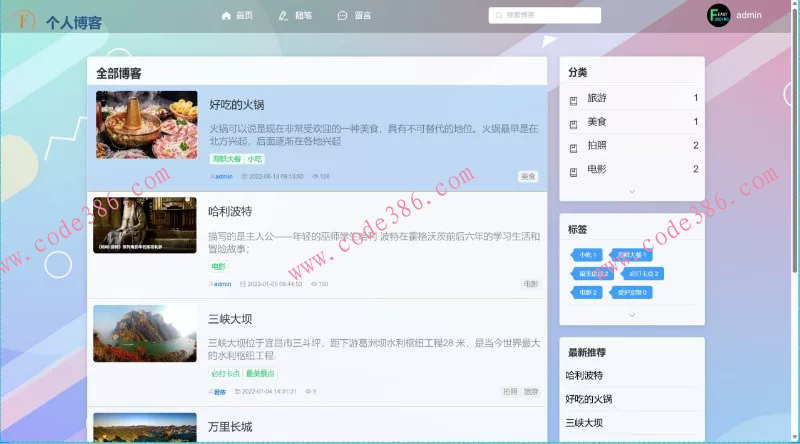The image size is (800, 444).
Task: Click the gray 电影 category badge on 哈利波特 post
Action: [531, 284]
